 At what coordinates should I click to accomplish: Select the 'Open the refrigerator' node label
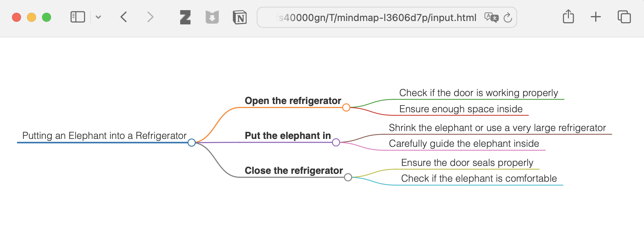click(293, 101)
